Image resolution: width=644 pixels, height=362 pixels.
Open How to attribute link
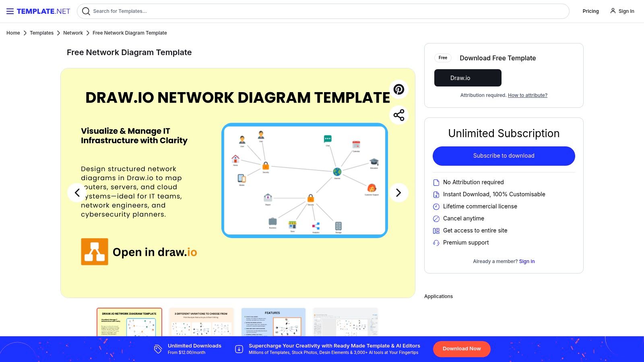click(x=528, y=95)
